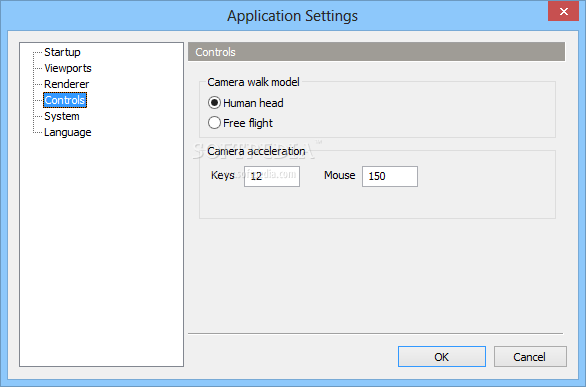Open the System settings category
This screenshot has width=586, height=387.
click(x=62, y=116)
